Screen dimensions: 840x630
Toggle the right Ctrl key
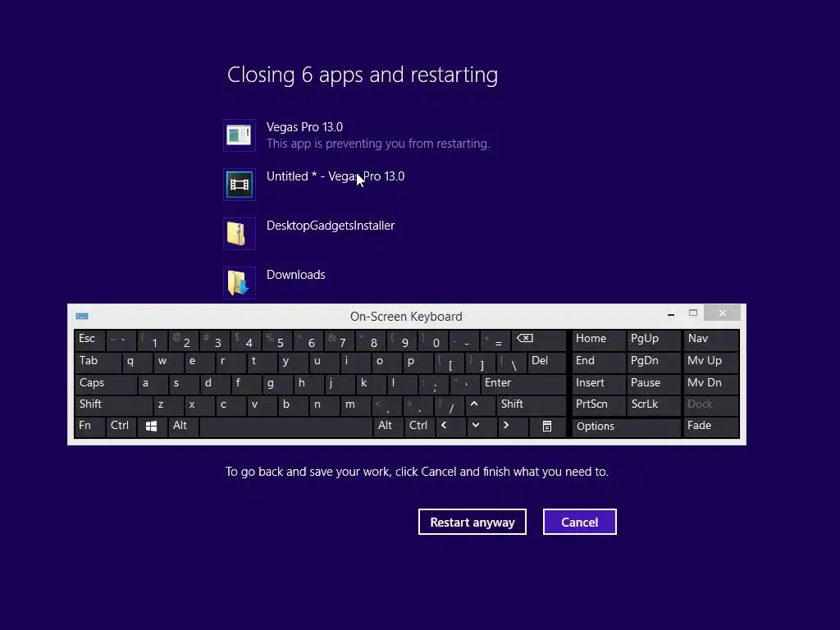click(x=419, y=427)
